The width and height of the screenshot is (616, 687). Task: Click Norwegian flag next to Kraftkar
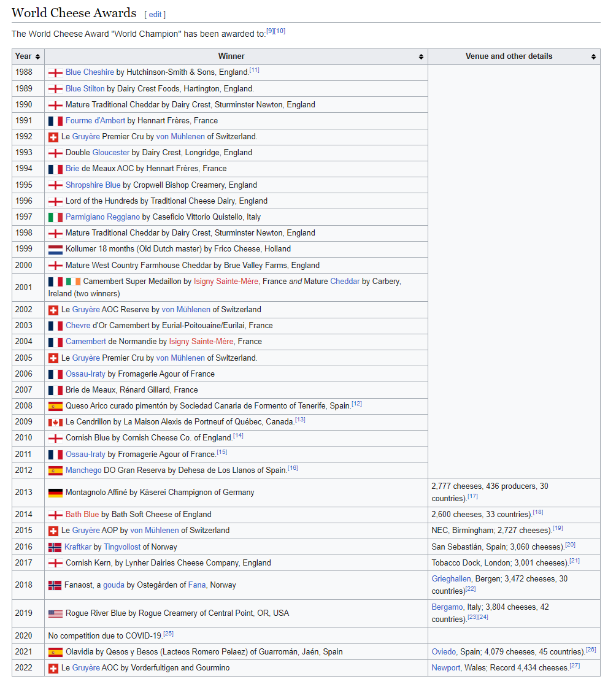pos(55,547)
